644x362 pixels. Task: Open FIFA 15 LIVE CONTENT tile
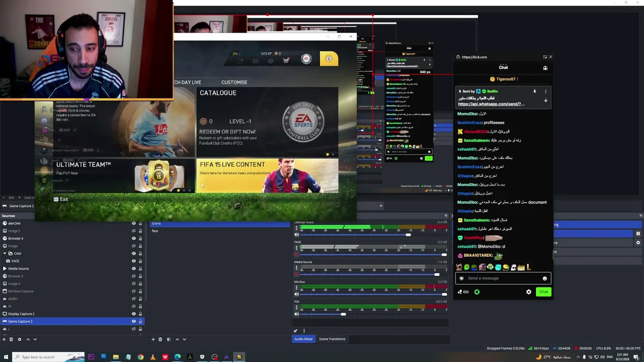[267, 175]
